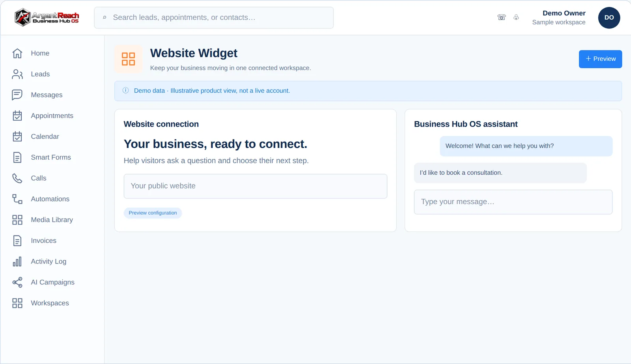631x364 pixels.
Task: Open Automations via the workflow icon
Action: (17, 199)
